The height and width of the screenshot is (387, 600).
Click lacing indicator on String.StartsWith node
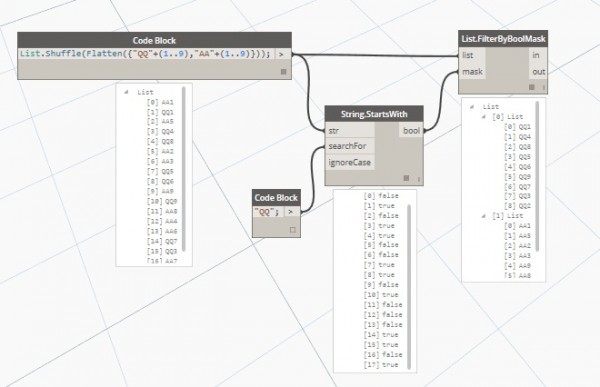[419, 179]
